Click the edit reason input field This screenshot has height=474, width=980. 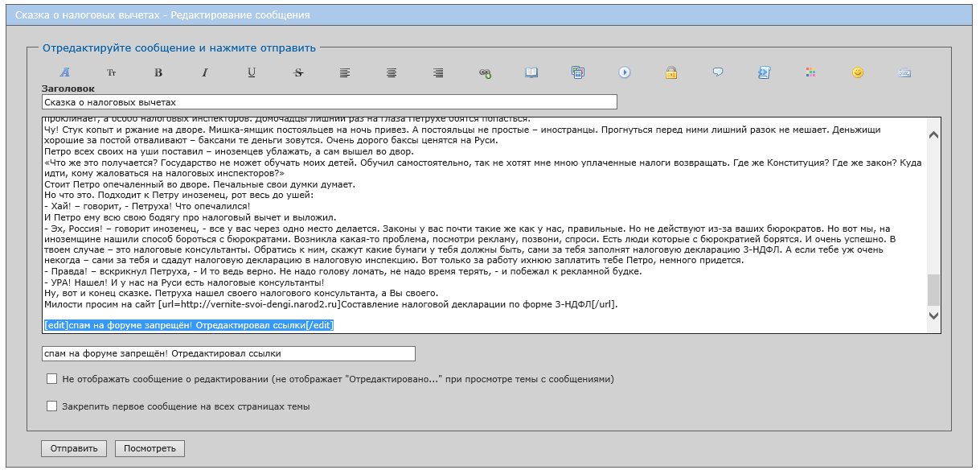click(x=228, y=354)
